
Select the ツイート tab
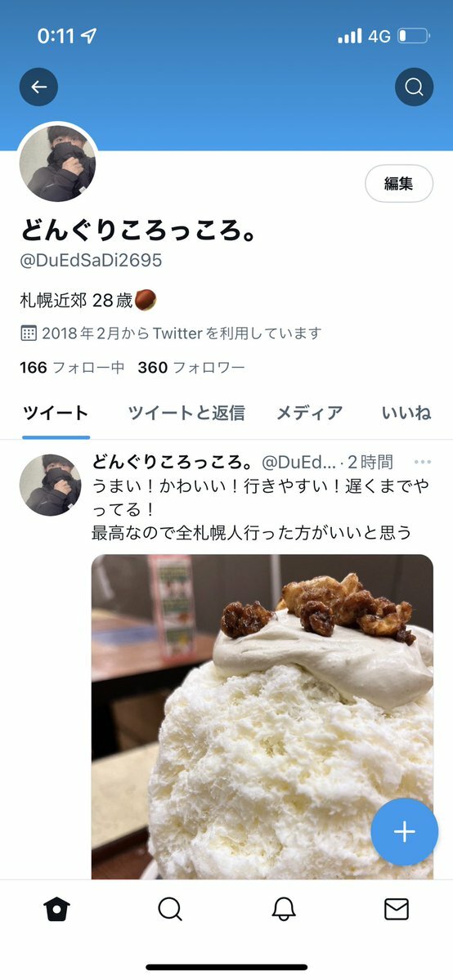(56, 413)
